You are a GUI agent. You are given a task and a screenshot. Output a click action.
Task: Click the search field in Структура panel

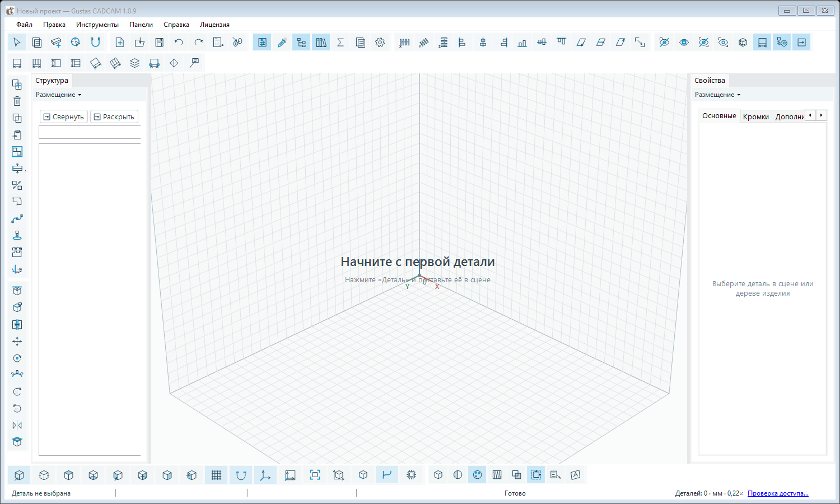click(90, 132)
